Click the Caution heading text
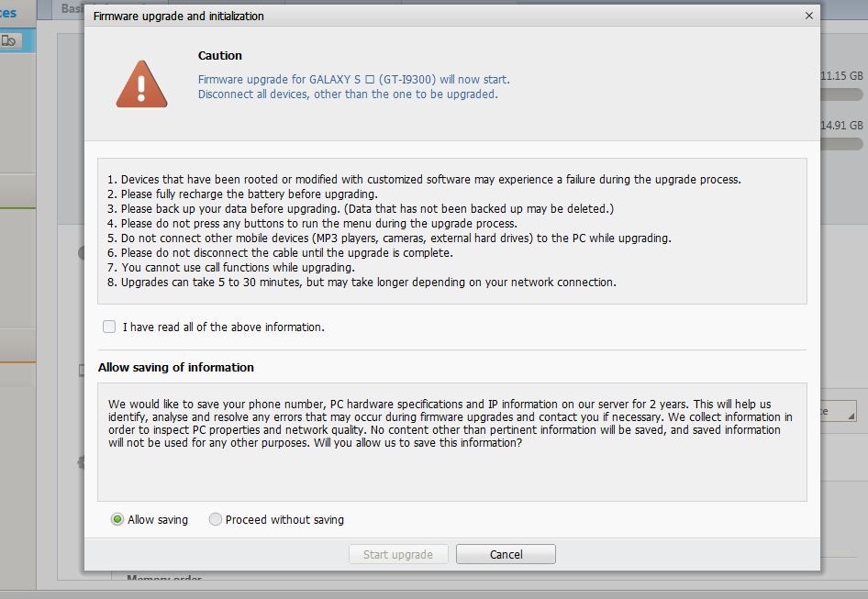 [x=220, y=55]
